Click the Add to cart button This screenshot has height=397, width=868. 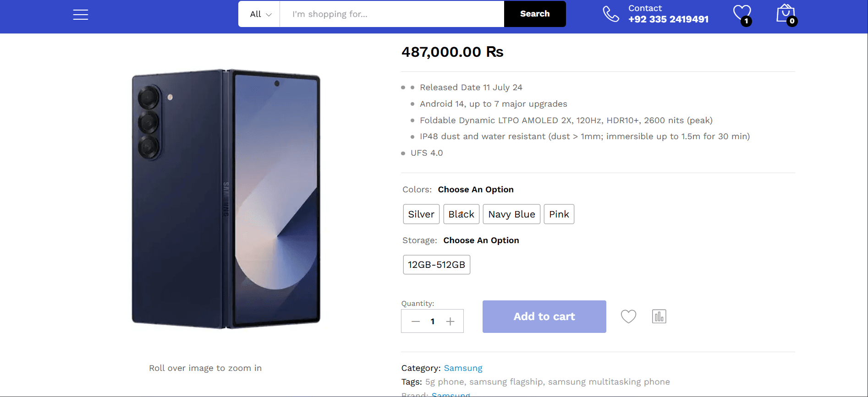coord(544,316)
